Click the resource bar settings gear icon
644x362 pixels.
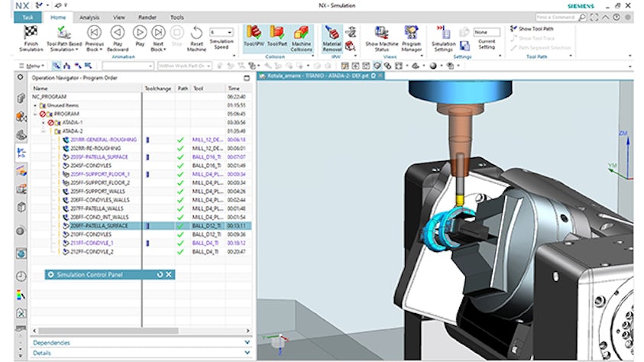21,77
